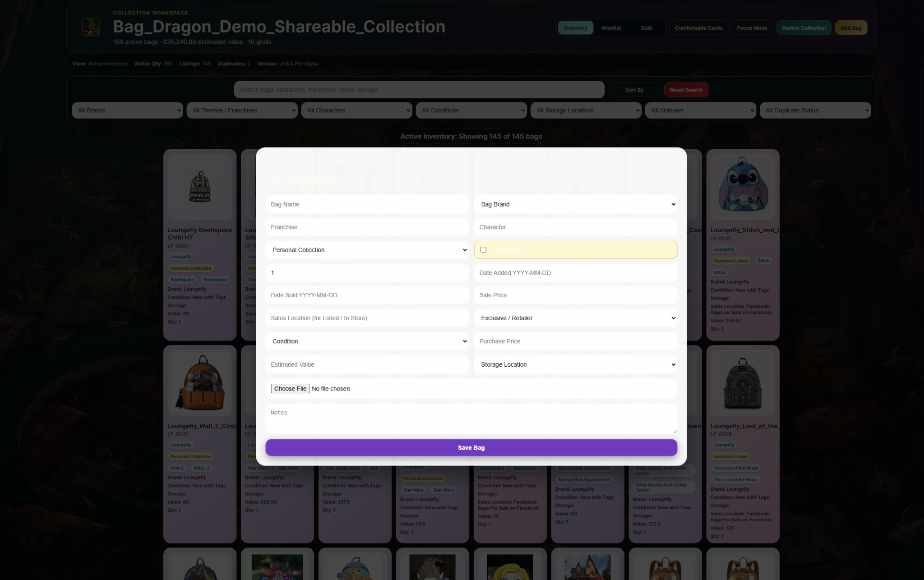Image resolution: width=924 pixels, height=580 pixels.
Task: Focus the Bag Name input field
Action: coord(367,204)
